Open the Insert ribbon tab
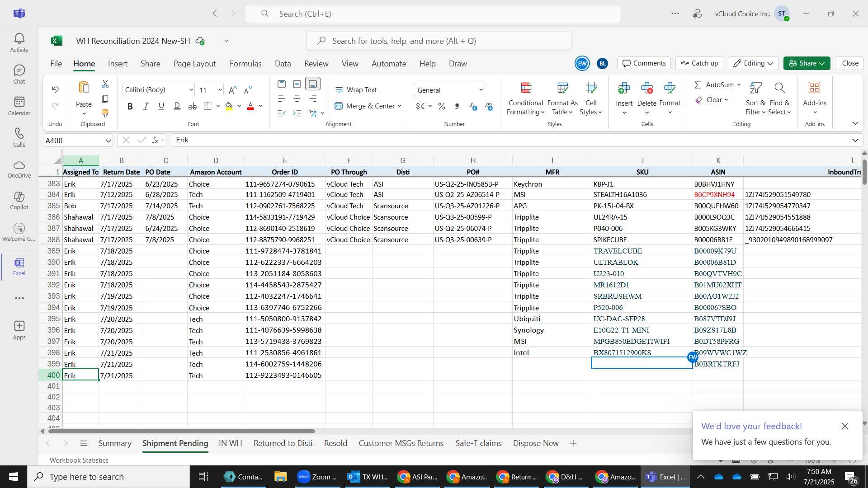 [x=118, y=64]
